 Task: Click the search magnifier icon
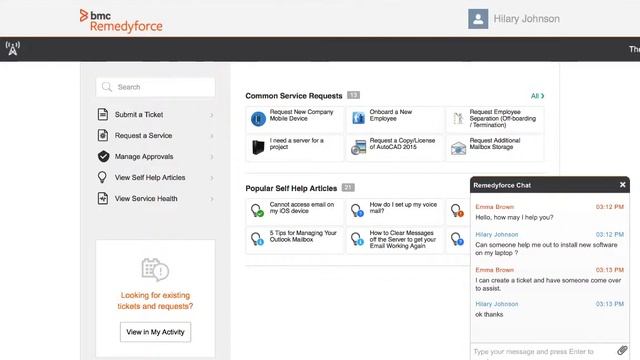107,87
